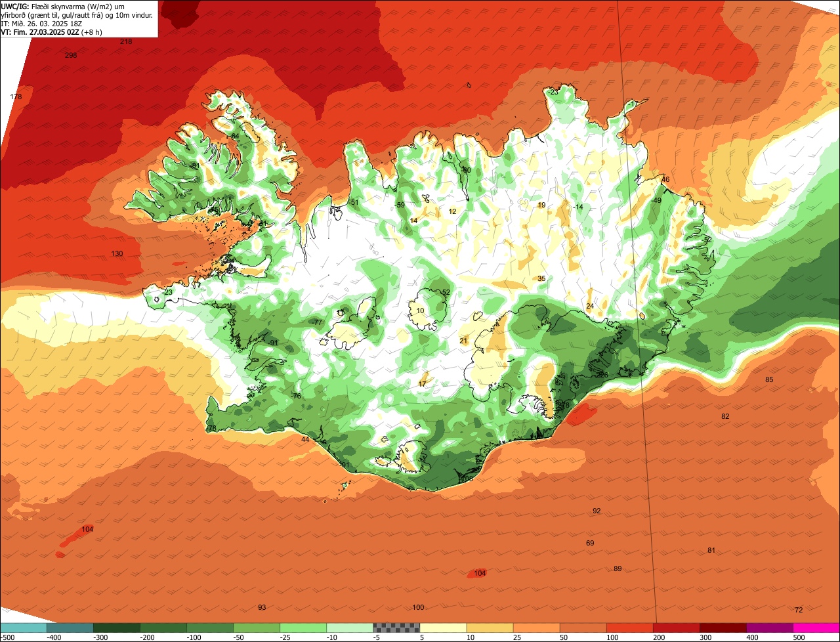
Task: Click the purple legend swatch above label 400
Action: [x=769, y=628]
